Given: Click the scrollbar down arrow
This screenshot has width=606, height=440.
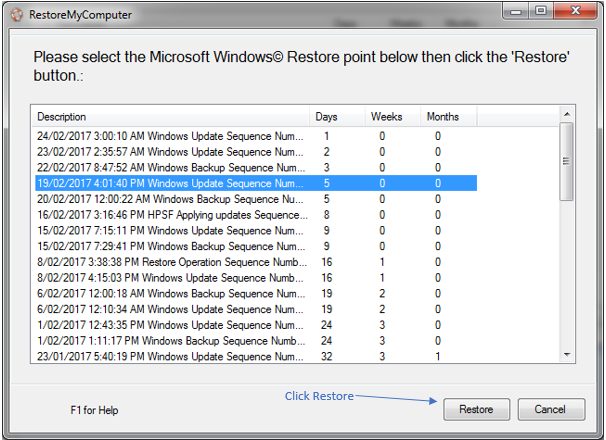Looking at the screenshot, I should (x=567, y=355).
